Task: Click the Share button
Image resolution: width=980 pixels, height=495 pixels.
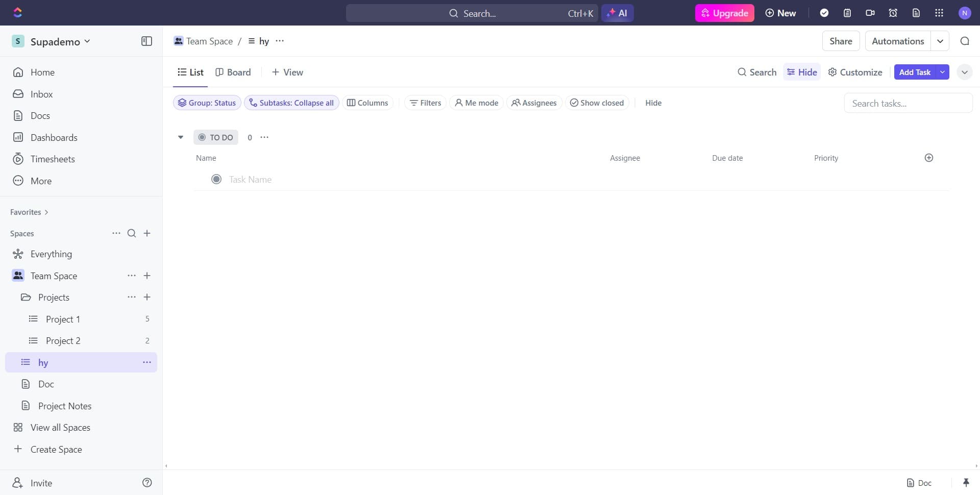Action: pos(841,41)
